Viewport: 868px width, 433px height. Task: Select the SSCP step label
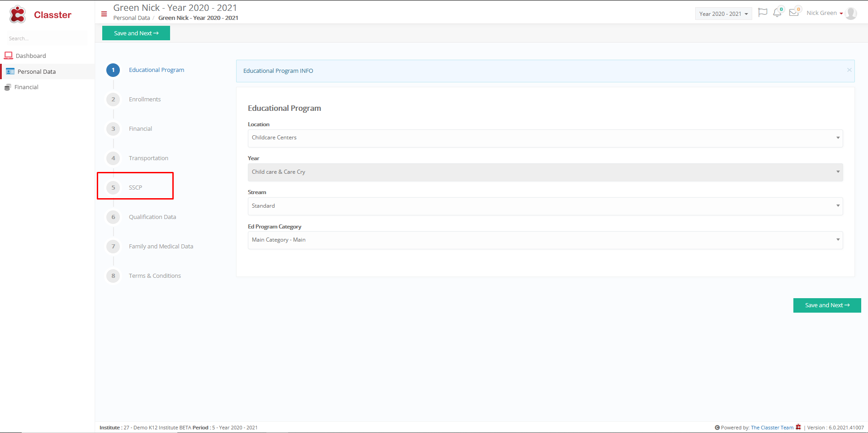pos(135,188)
